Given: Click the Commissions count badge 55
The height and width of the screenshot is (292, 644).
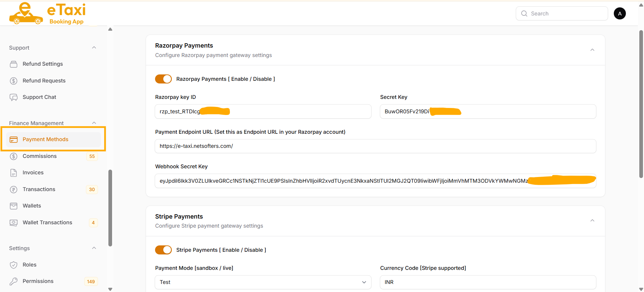Looking at the screenshot, I should click(x=92, y=157).
